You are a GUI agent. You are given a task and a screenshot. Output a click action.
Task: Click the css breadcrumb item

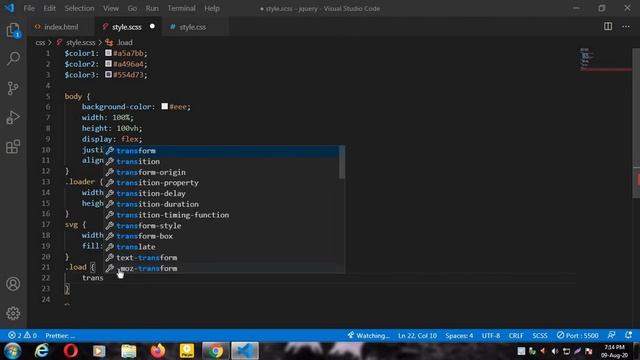click(x=40, y=42)
